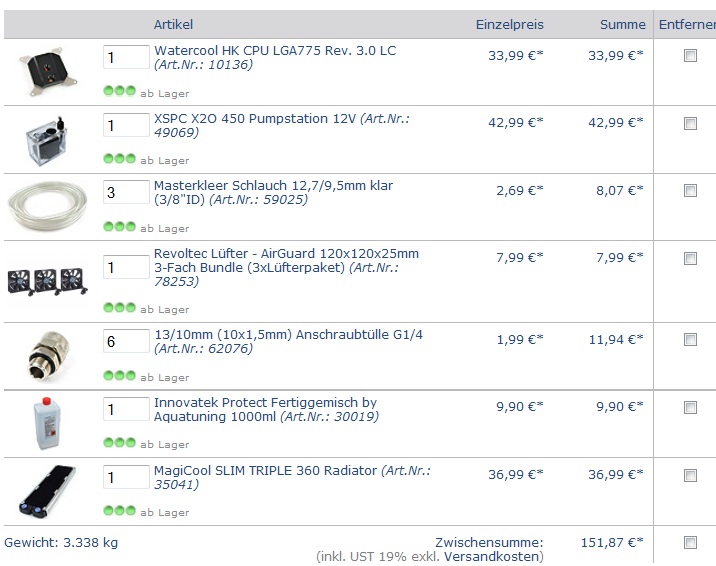Check remove box for Watercool HK CPU

pyautogui.click(x=690, y=56)
